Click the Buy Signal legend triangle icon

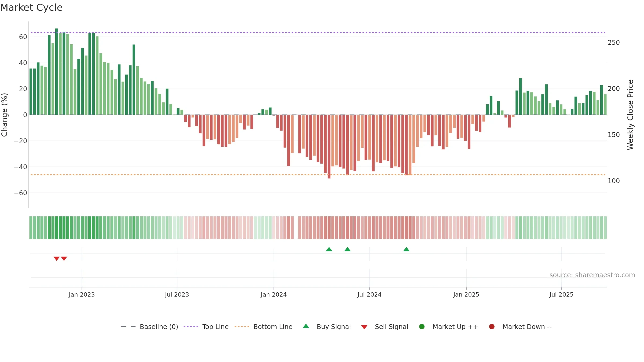point(306,326)
